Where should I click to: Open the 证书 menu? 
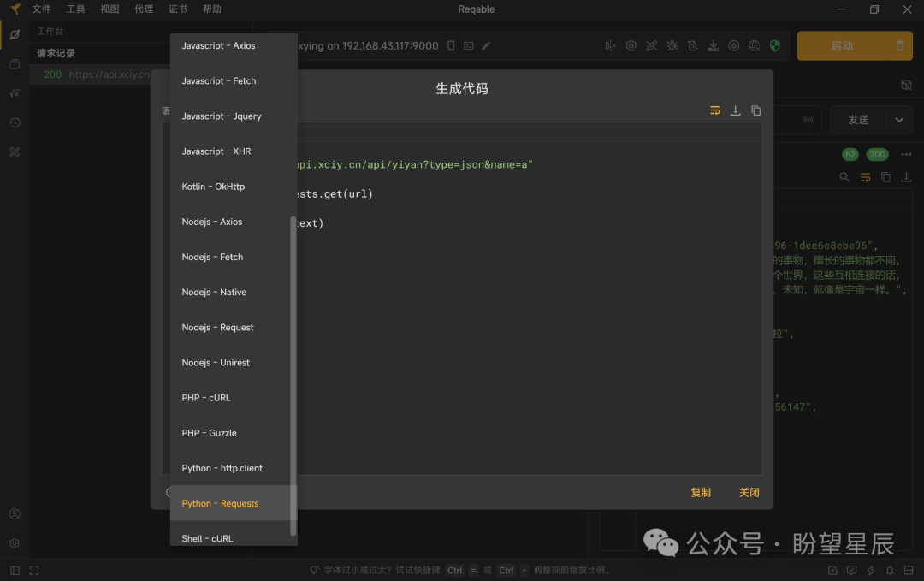coord(178,9)
